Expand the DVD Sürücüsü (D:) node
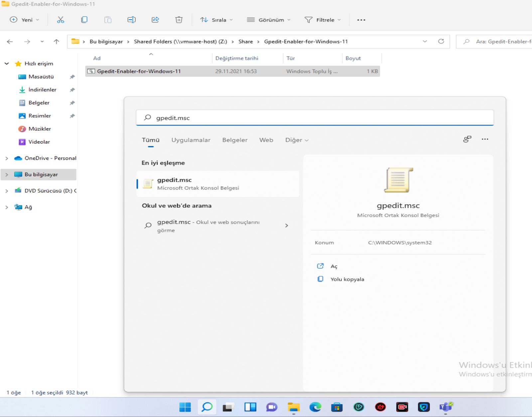Viewport: 532px width, 417px height. 7,191
